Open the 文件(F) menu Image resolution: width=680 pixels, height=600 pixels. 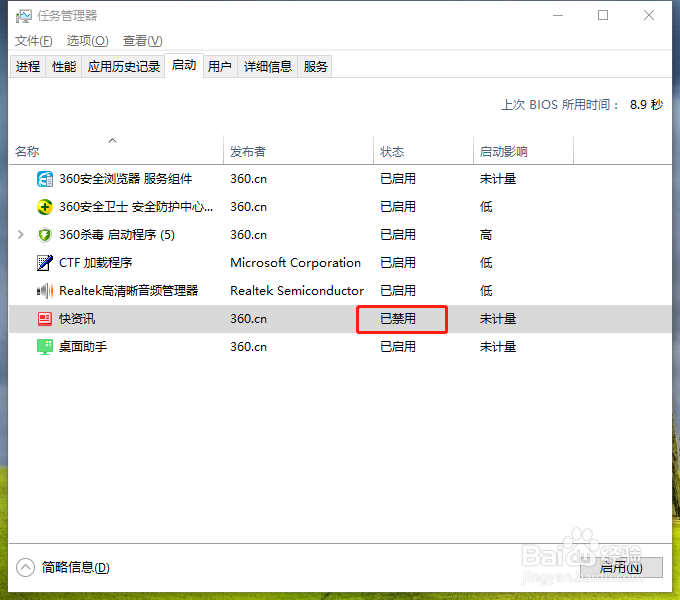[33, 41]
